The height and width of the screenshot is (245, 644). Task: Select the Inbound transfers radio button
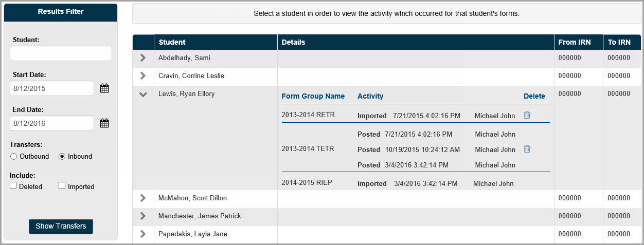pyautogui.click(x=62, y=156)
